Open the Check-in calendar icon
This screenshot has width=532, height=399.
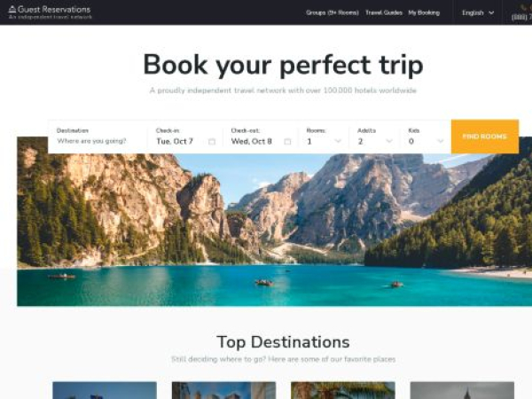(x=212, y=142)
